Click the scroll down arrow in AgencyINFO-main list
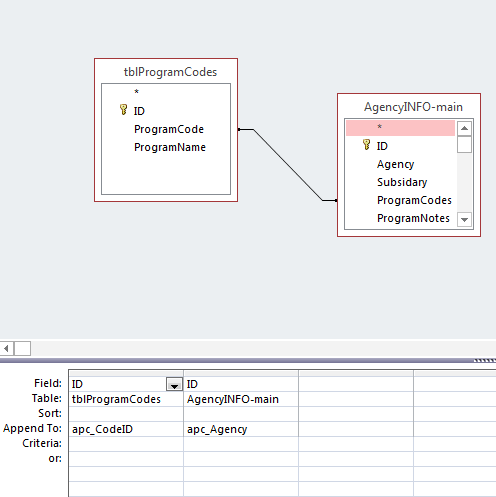This screenshot has width=496, height=497. (x=464, y=219)
